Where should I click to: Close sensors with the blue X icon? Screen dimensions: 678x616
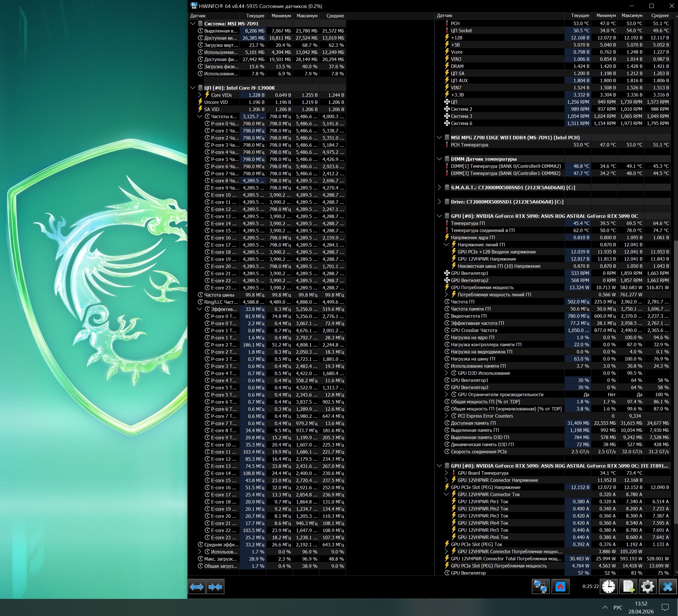(667, 586)
